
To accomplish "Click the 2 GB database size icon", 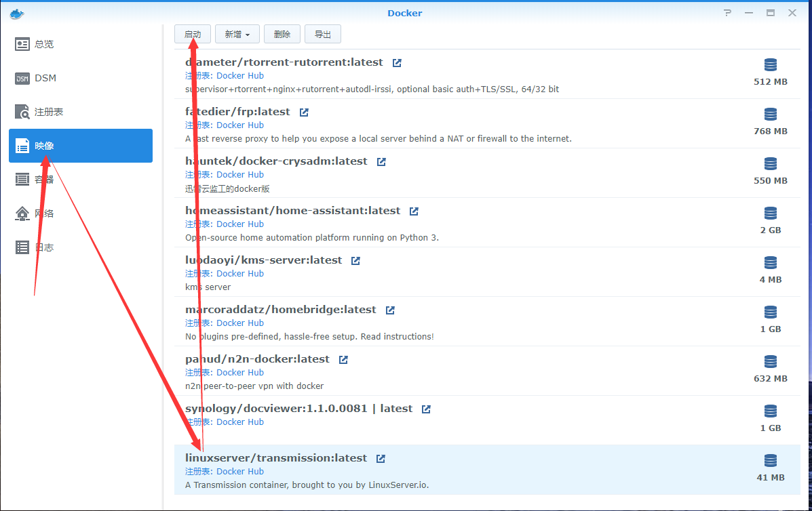I will [771, 213].
